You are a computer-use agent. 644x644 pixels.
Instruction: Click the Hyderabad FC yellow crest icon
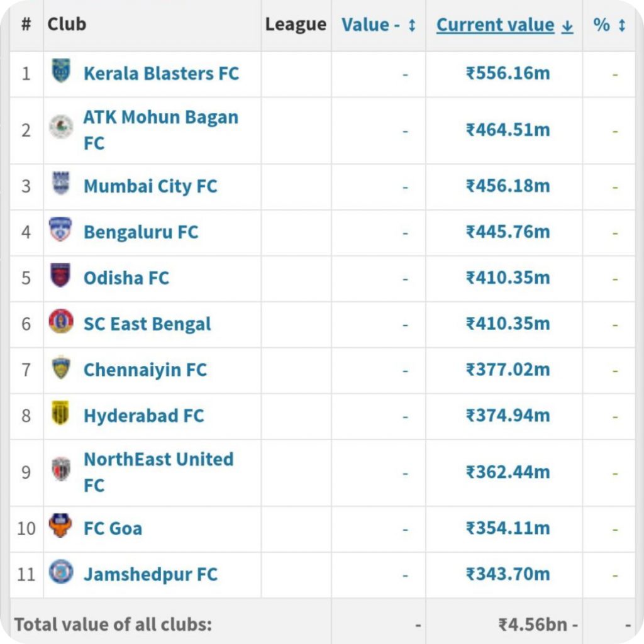60,413
